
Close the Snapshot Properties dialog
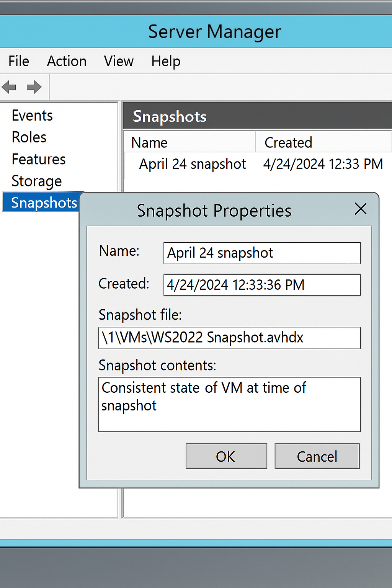pyautogui.click(x=361, y=209)
